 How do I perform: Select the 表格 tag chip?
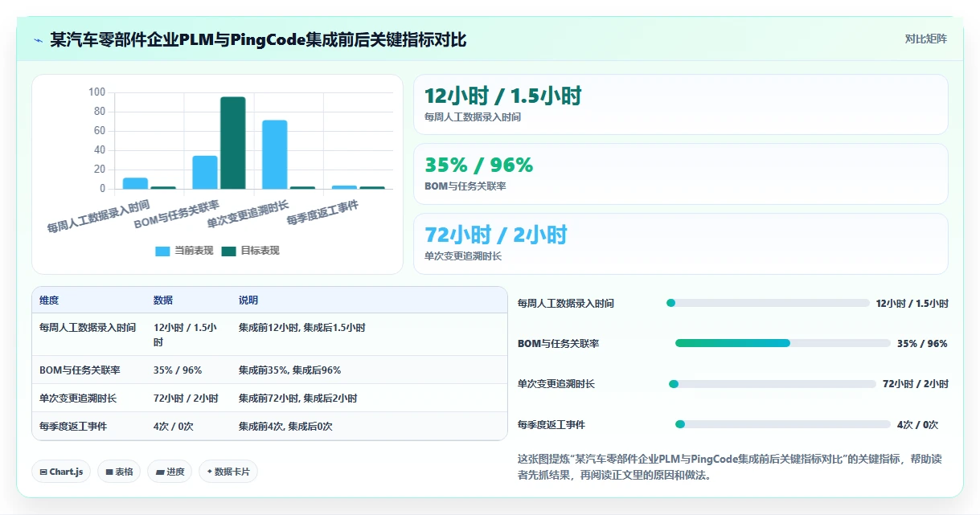(119, 472)
